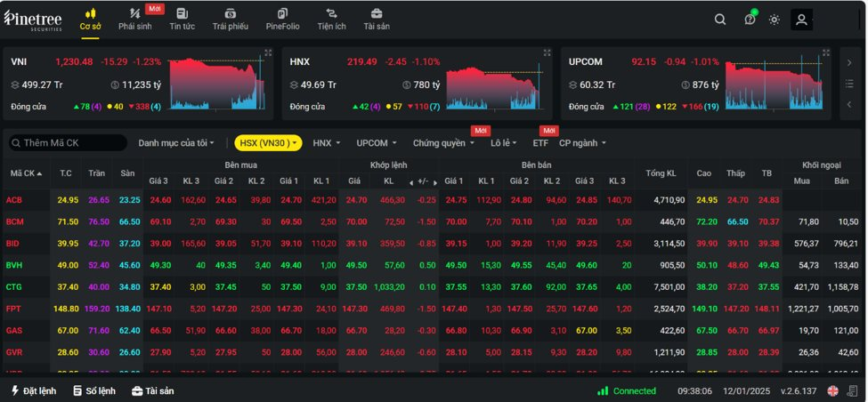Toggle the +/- change display column header

[x=422, y=181]
